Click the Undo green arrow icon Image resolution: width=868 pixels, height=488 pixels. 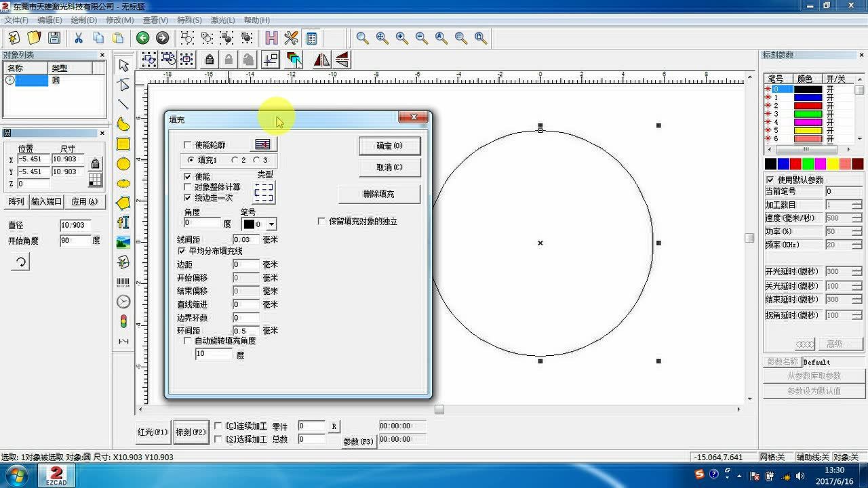coord(142,38)
